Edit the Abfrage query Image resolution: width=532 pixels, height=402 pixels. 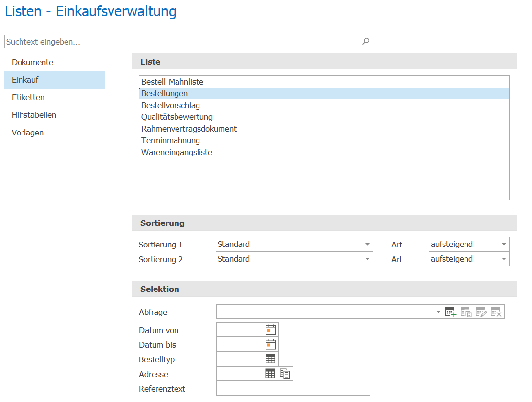pos(481,312)
